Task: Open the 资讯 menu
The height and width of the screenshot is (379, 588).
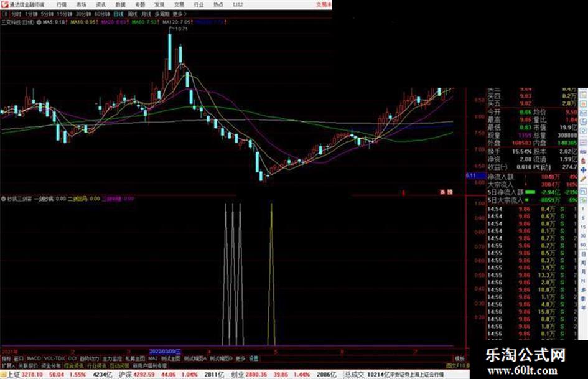Action: tap(101, 5)
